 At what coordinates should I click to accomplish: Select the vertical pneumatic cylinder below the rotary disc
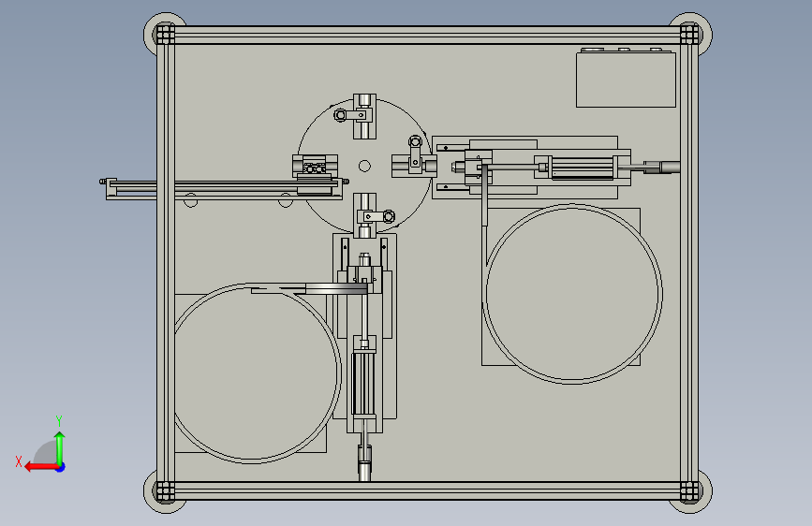(364, 383)
